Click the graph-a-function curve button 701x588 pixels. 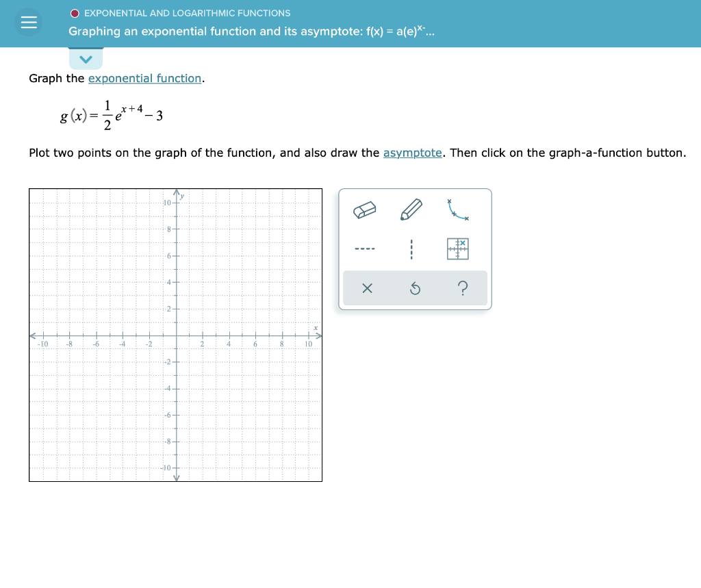(458, 209)
